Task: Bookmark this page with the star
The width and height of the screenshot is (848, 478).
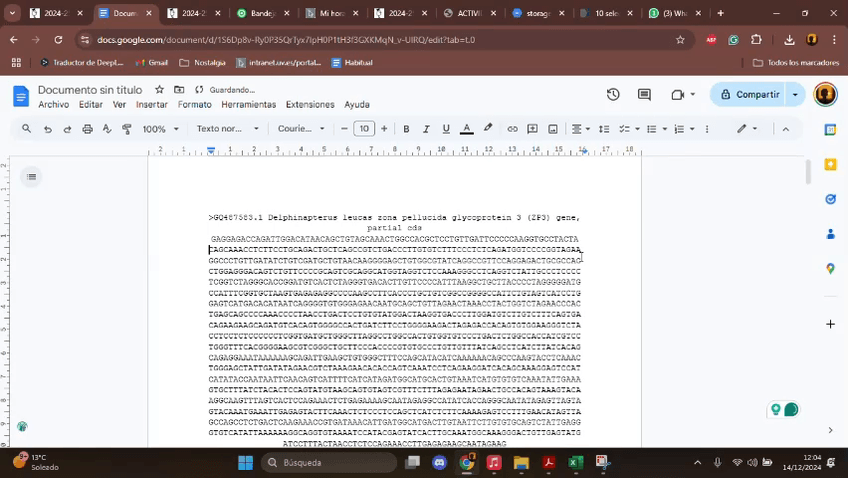Action: (680, 39)
